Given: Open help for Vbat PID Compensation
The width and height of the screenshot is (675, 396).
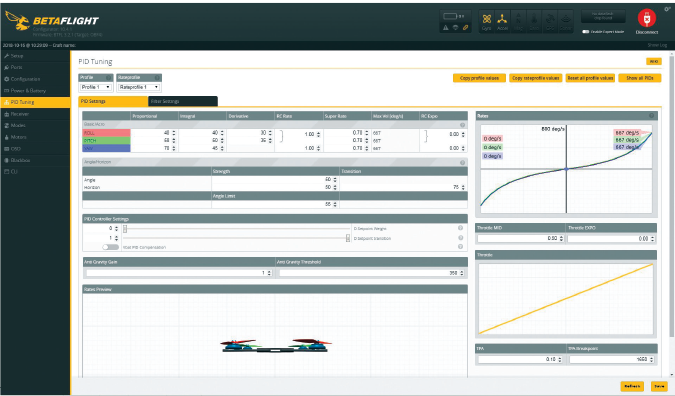Looking at the screenshot, I should point(460,247).
